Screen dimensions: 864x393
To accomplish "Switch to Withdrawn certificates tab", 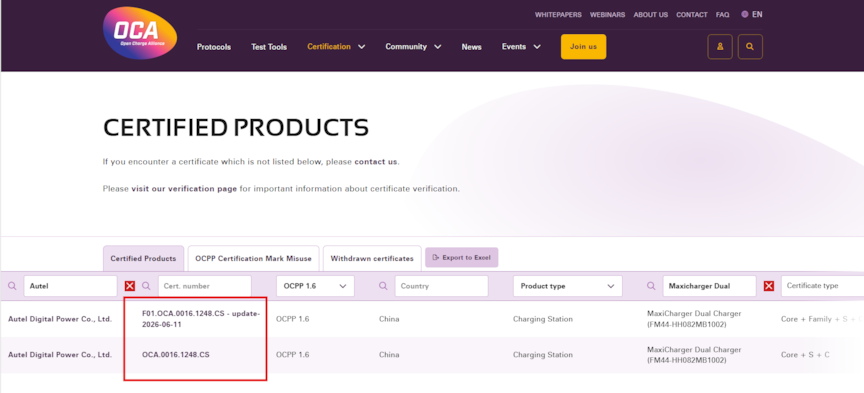I will pos(372,259).
